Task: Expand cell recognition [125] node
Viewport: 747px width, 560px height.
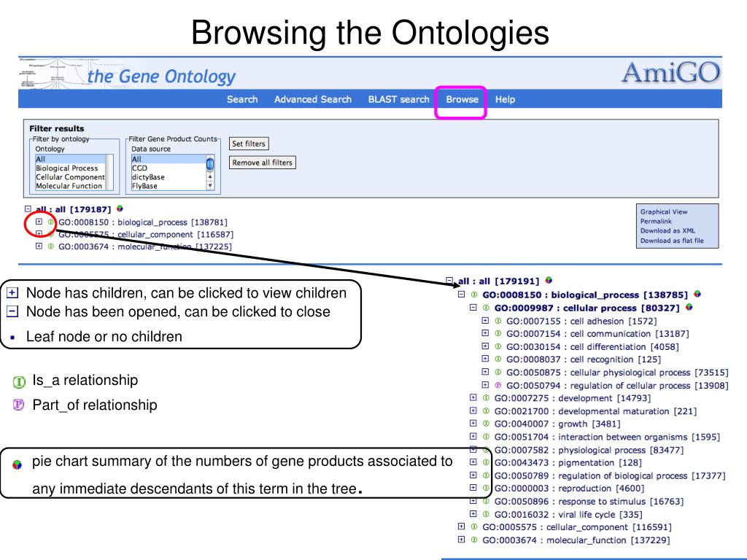Action: [x=485, y=359]
